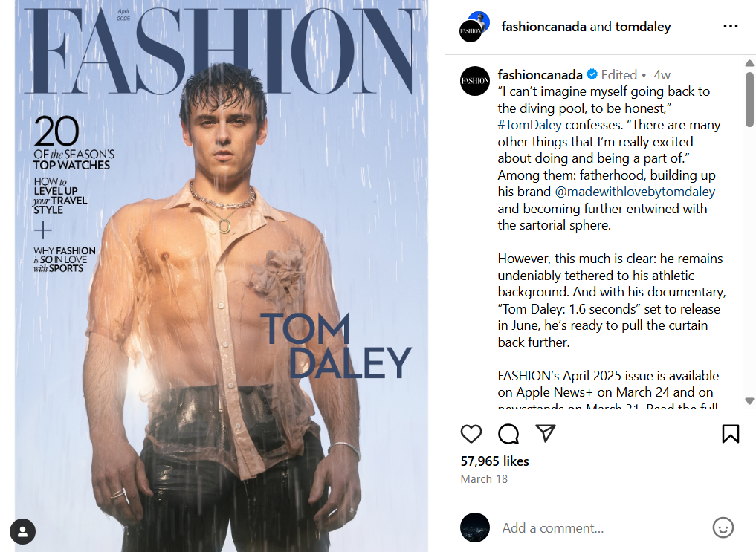This screenshot has height=552, width=756.
Task: Open the three-dot more options menu
Action: tap(730, 27)
